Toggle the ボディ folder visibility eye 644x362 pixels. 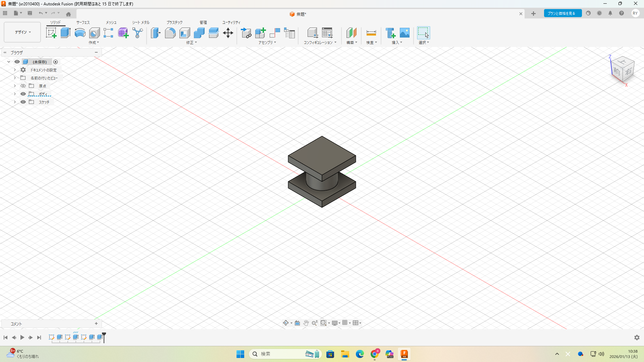23,94
